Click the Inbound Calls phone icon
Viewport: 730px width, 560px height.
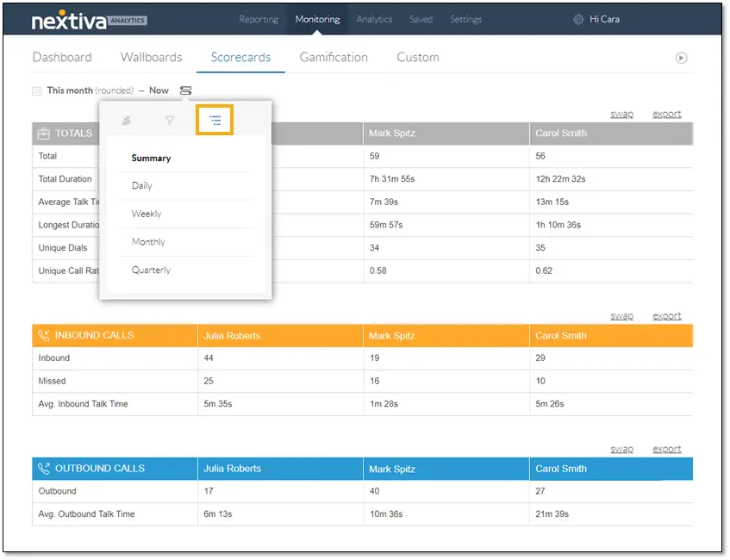[44, 336]
